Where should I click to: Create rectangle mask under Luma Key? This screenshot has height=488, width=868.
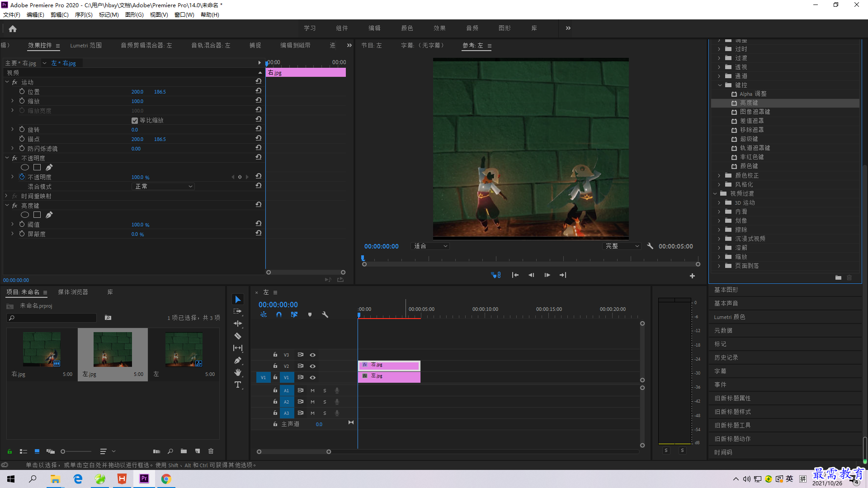click(37, 215)
